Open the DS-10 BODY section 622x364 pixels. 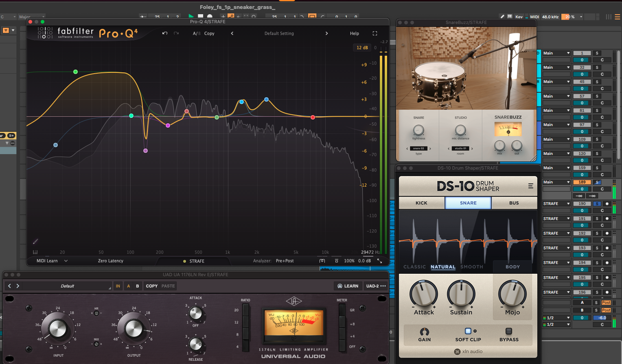point(512,267)
